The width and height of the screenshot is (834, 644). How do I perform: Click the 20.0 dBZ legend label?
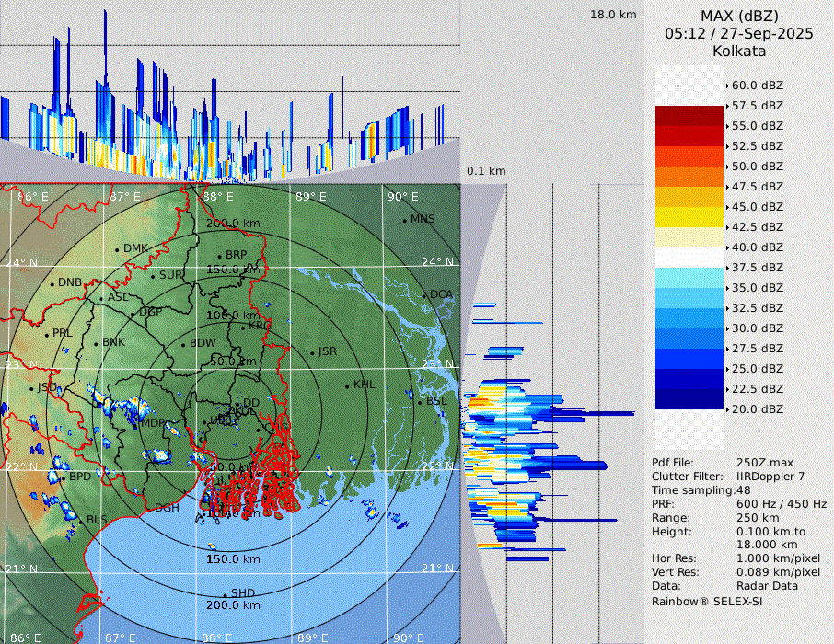click(x=757, y=409)
